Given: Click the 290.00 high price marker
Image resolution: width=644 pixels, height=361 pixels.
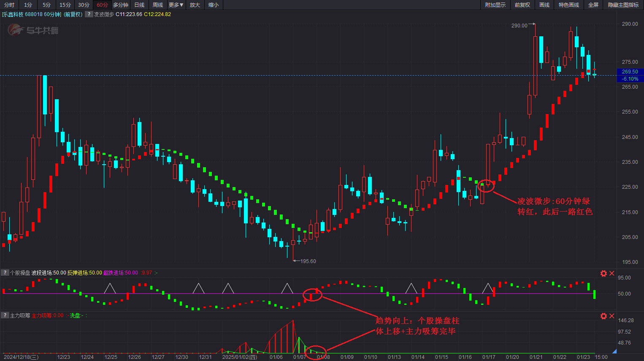Looking at the screenshot, I should point(519,25).
